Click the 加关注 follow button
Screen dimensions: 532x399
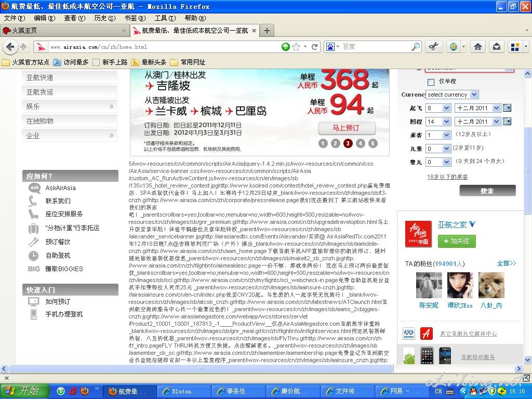point(457,241)
